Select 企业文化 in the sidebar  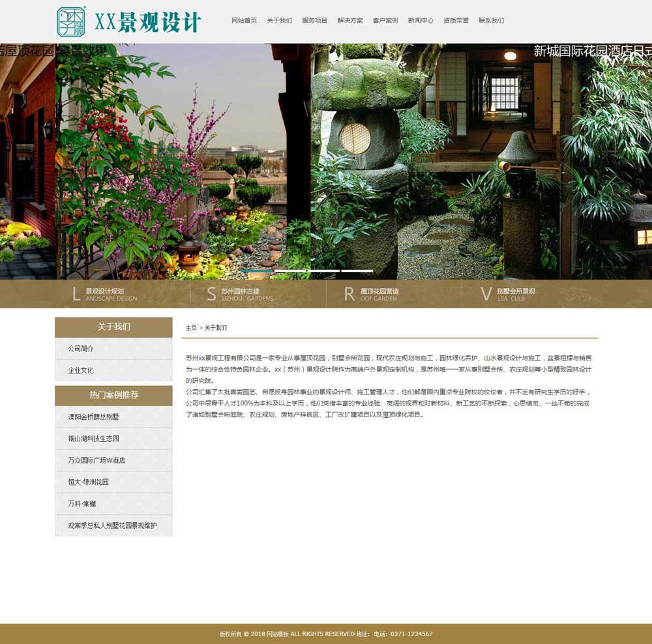tap(81, 370)
